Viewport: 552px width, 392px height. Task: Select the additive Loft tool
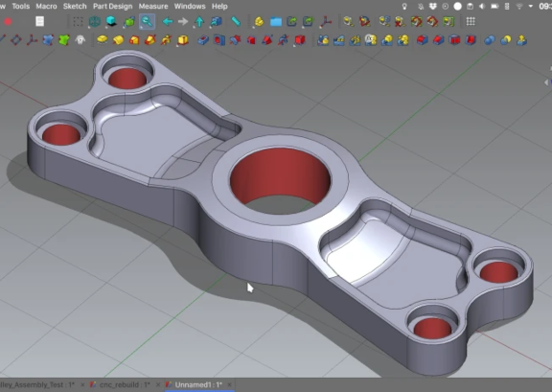coord(134,40)
